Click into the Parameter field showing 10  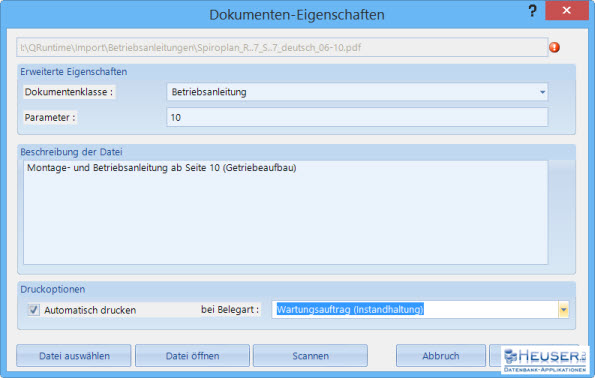tap(357, 117)
